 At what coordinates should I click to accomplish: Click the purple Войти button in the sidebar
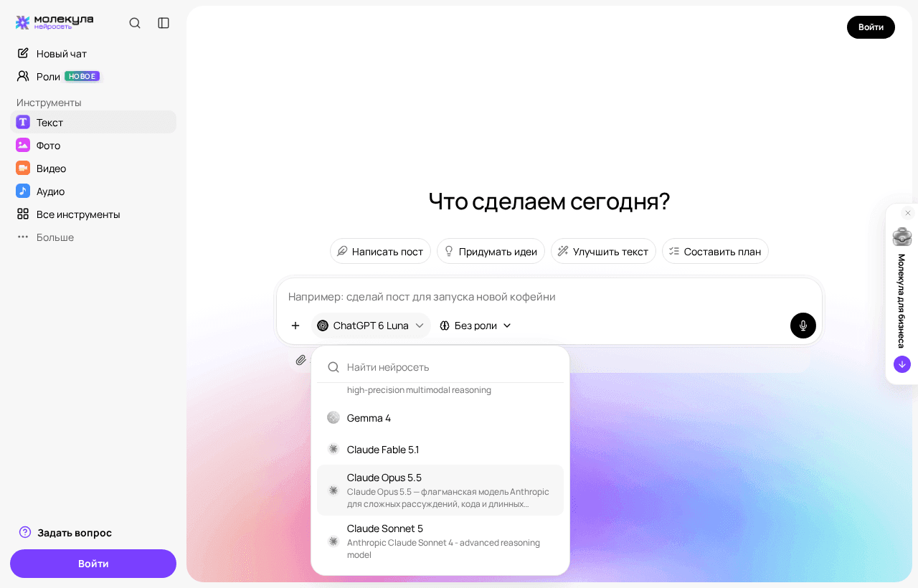pyautogui.click(x=93, y=564)
